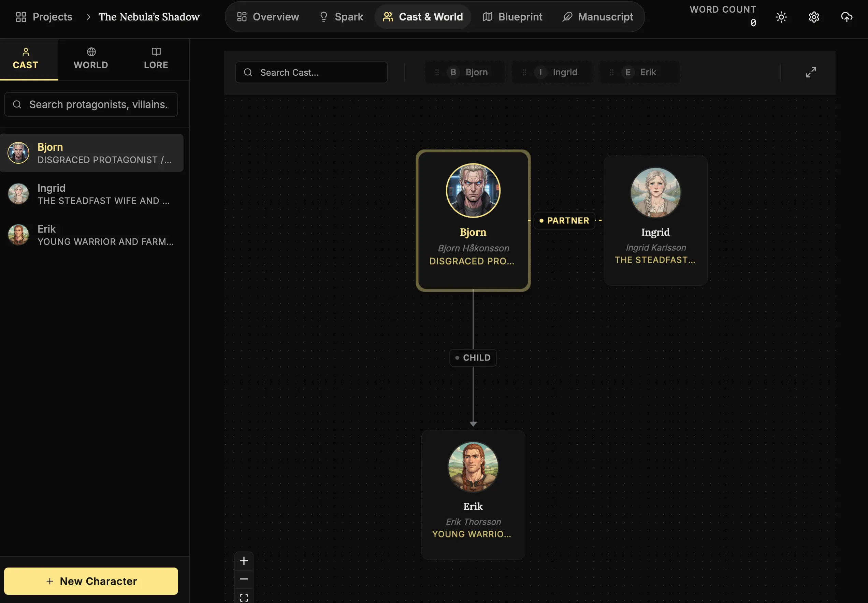868x603 pixels.
Task: Zoom in with the plus button
Action: [x=244, y=561]
